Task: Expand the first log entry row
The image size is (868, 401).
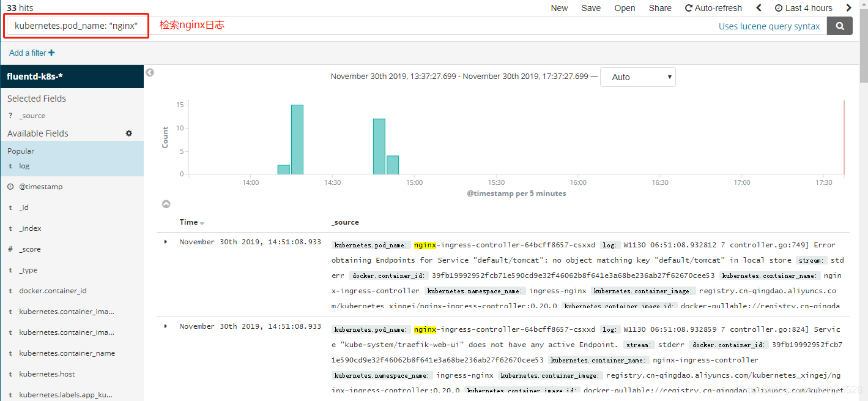Action: [x=166, y=242]
